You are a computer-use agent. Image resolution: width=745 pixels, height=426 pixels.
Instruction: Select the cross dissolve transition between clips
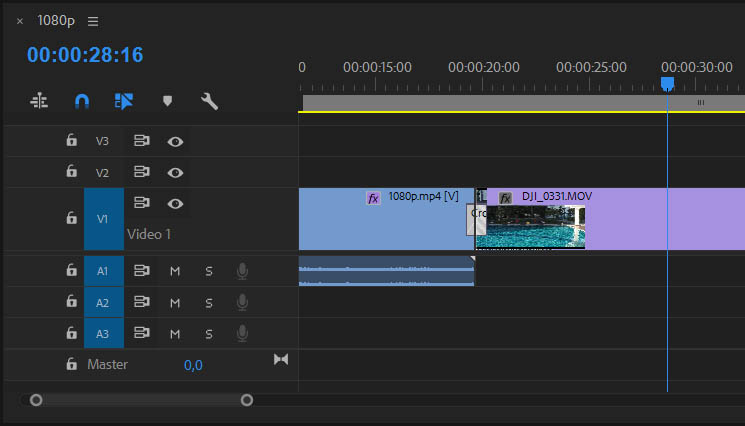click(476, 219)
